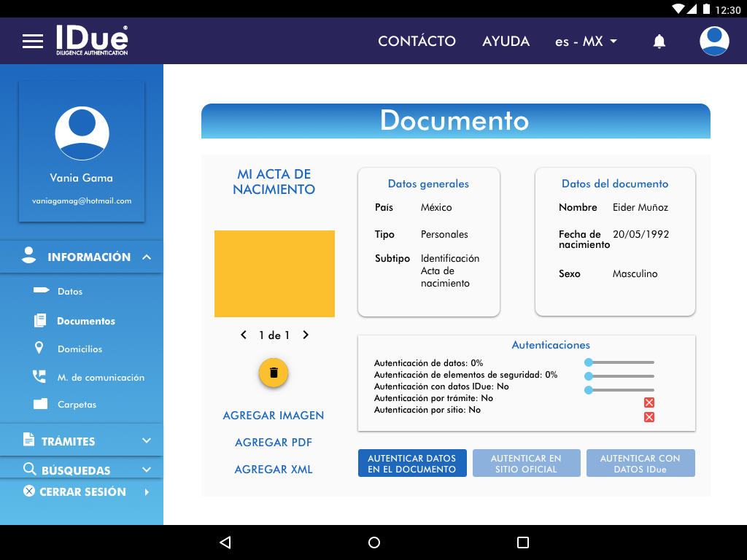Viewport: 747px width, 560px height.
Task: Adjust the Autenticación de datos slider
Action: click(589, 362)
